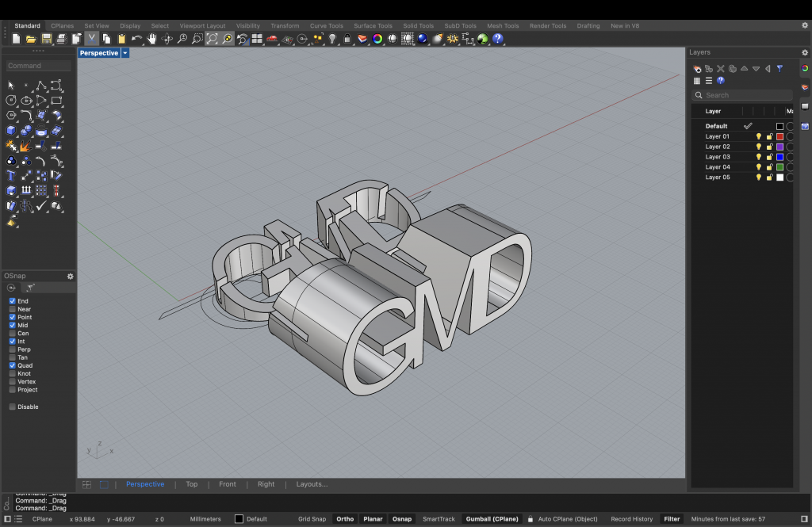Check the Disable osnap checkbox
The width and height of the screenshot is (812, 527).
13,407
